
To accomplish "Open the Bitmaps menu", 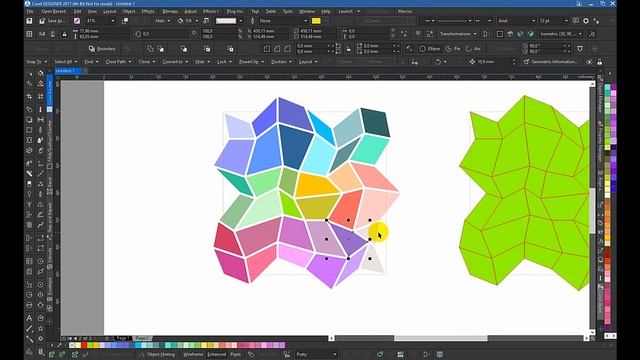I will (170, 11).
